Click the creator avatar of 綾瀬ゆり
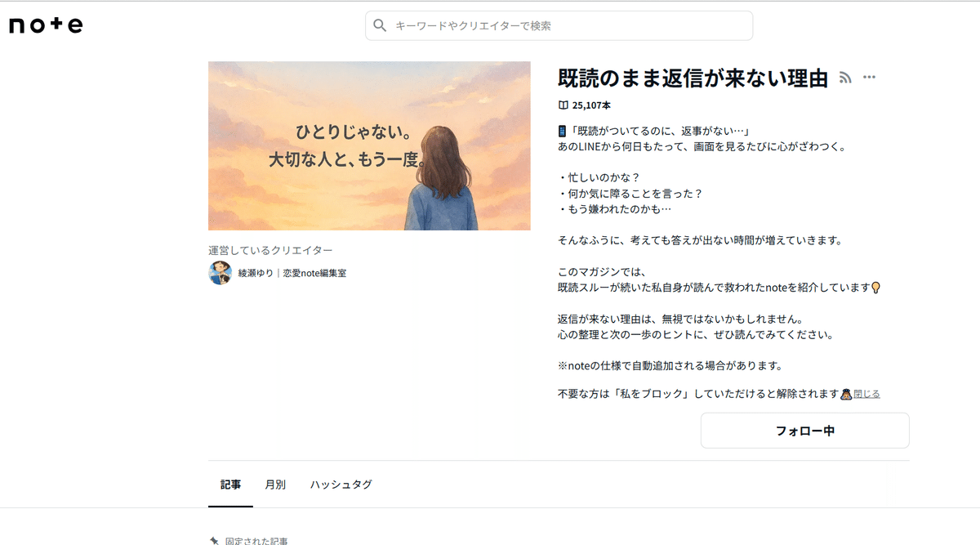The image size is (980, 545). coord(218,273)
